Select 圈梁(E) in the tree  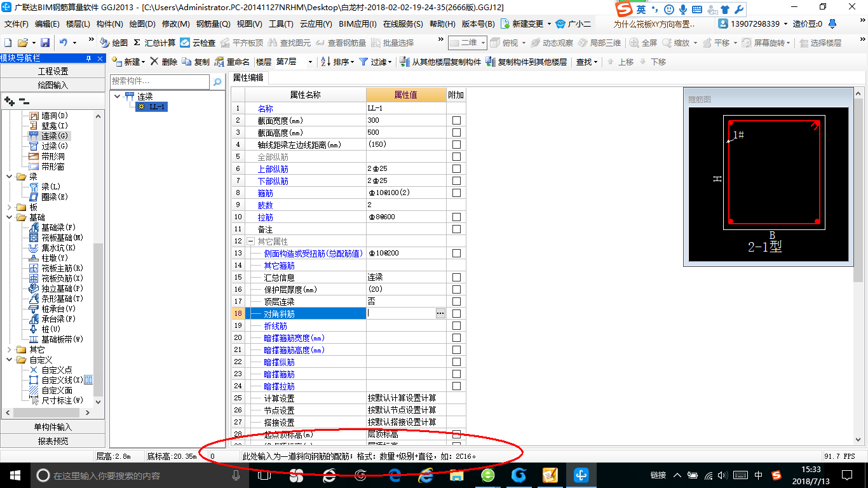coord(55,197)
